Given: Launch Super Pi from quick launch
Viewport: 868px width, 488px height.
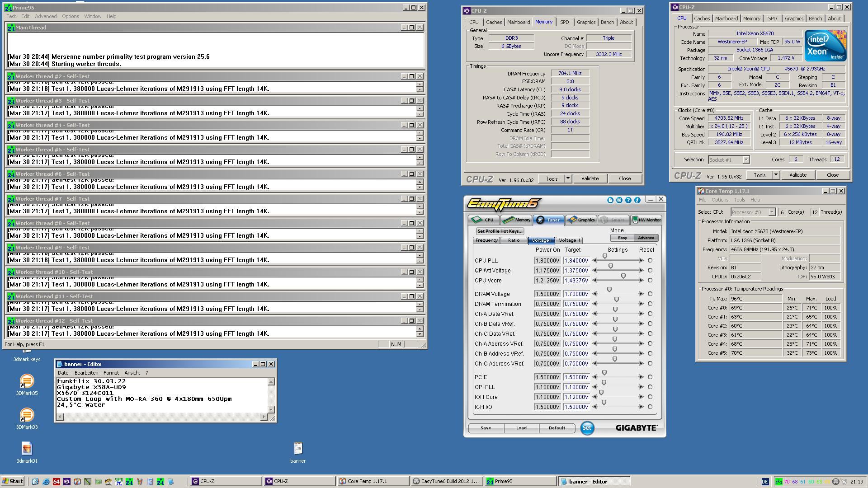Looking at the screenshot, I should (119, 482).
